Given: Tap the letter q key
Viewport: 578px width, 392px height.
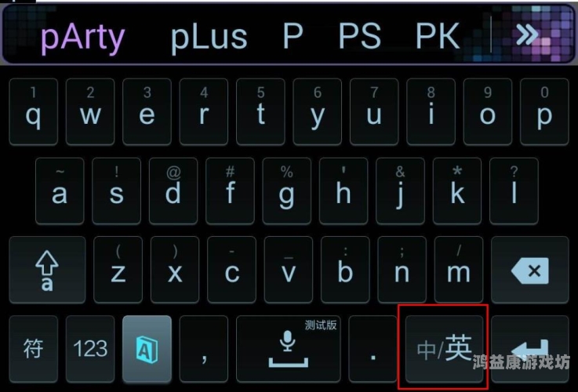Looking at the screenshot, I should point(34,111).
